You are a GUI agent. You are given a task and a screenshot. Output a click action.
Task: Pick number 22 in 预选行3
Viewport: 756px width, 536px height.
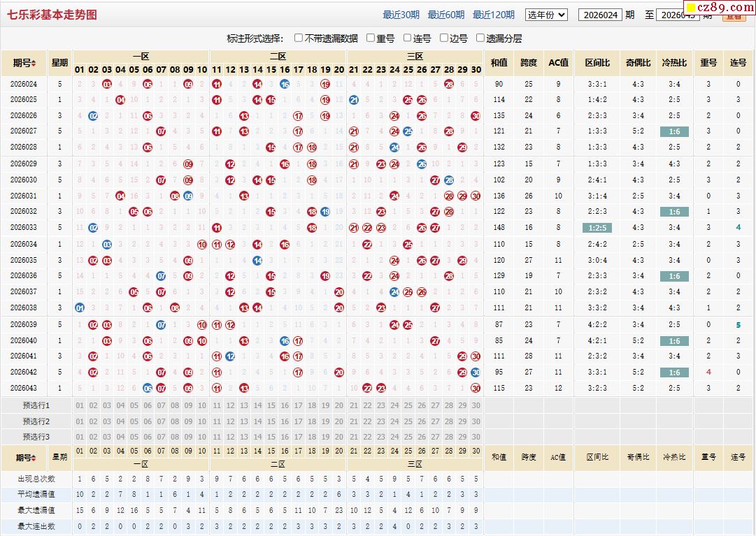click(x=367, y=437)
